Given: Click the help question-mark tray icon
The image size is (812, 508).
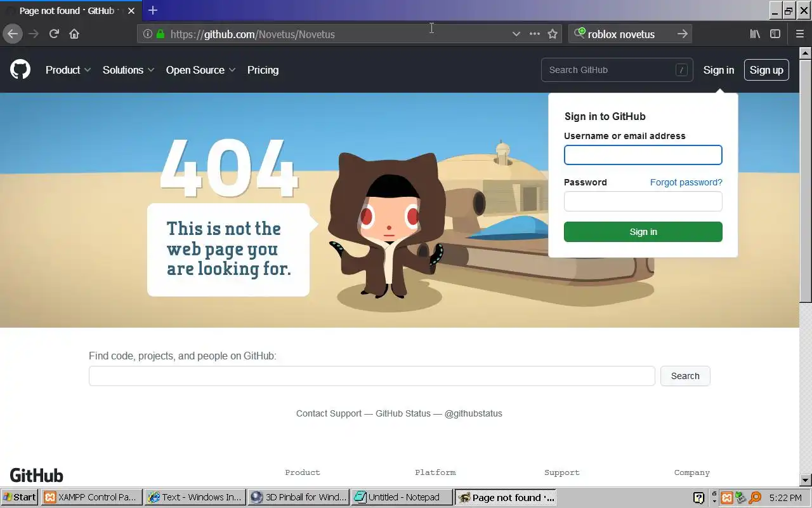Looking at the screenshot, I should 698,498.
